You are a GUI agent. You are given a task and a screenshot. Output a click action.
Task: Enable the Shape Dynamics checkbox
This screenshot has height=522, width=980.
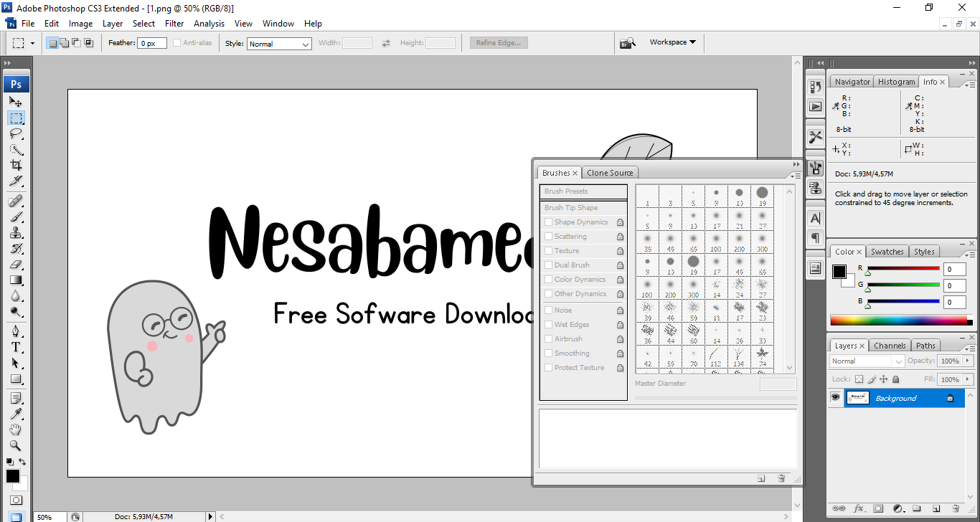(549, 222)
